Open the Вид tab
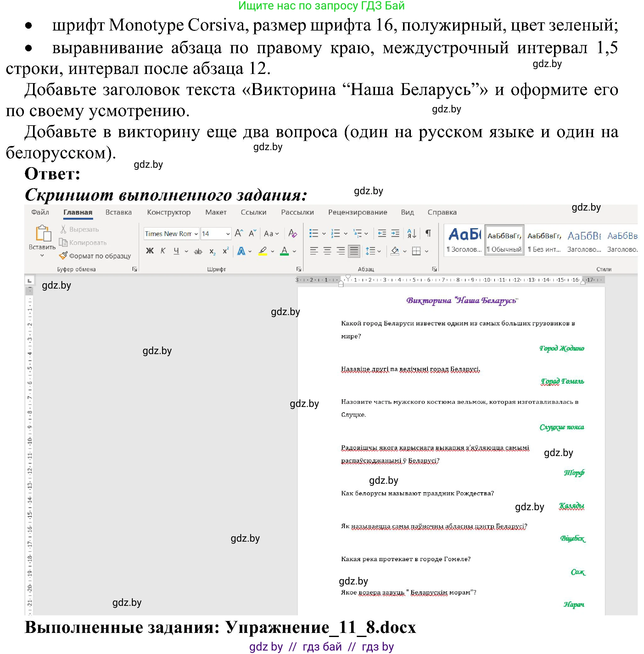This screenshot has height=654, width=644. click(x=407, y=212)
